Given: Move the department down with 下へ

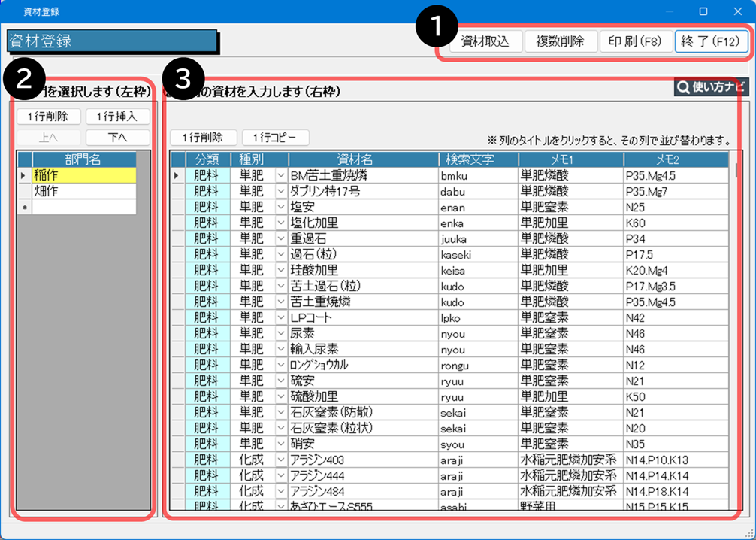Looking at the screenshot, I should [x=117, y=138].
